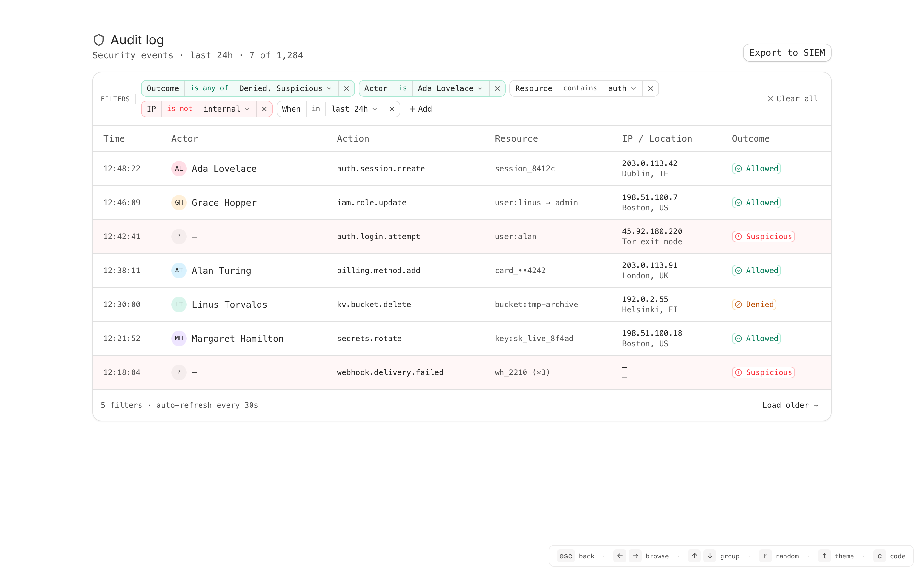Remove the Actor filter with its X
Screen dimensions: 924x577
[x=497, y=88]
